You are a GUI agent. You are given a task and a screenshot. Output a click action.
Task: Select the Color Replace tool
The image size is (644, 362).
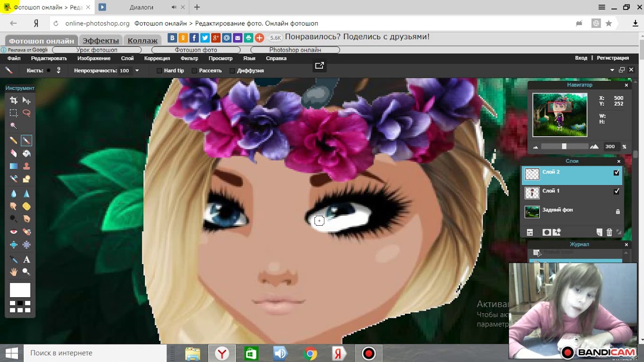click(14, 178)
